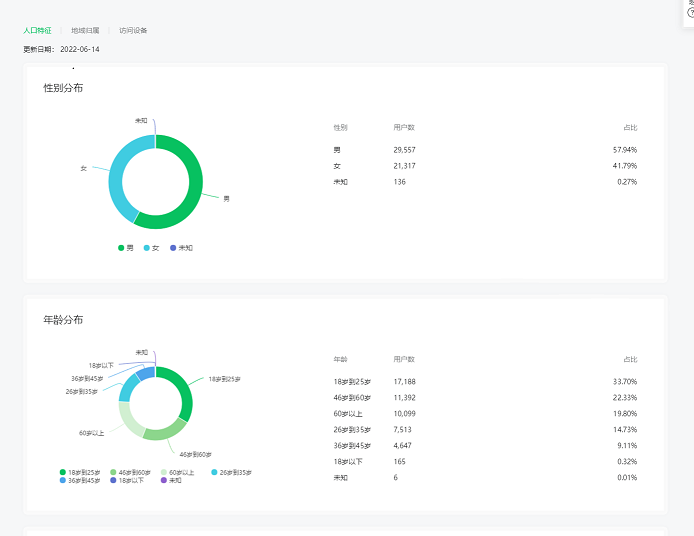Click the help question mark icon
The width and height of the screenshot is (694, 536).
[x=689, y=12]
